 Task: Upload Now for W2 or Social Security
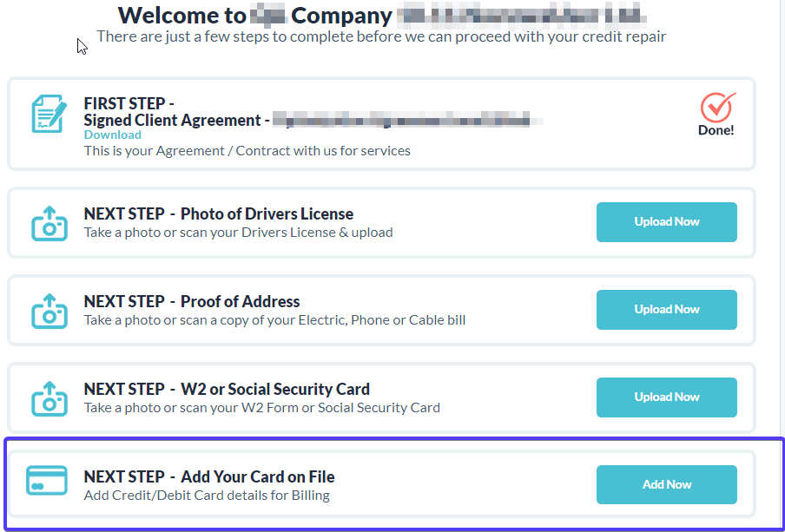click(666, 397)
